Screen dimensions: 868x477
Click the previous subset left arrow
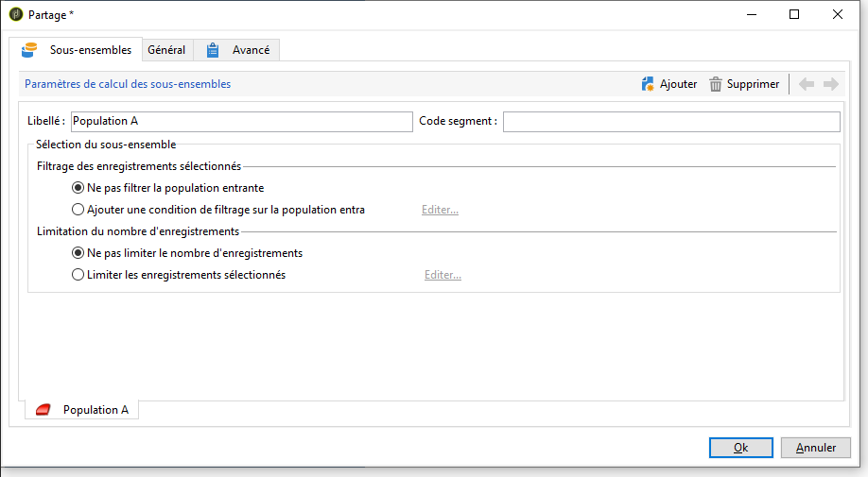coord(807,84)
